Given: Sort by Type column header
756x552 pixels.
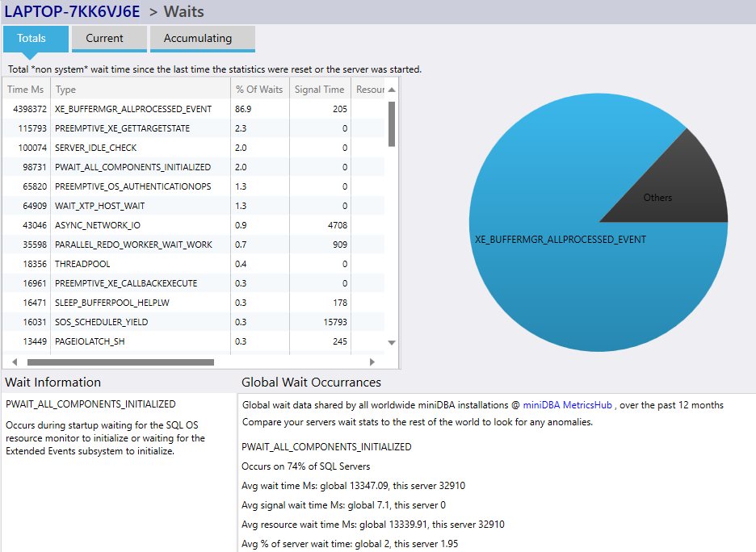Looking at the screenshot, I should (x=141, y=90).
